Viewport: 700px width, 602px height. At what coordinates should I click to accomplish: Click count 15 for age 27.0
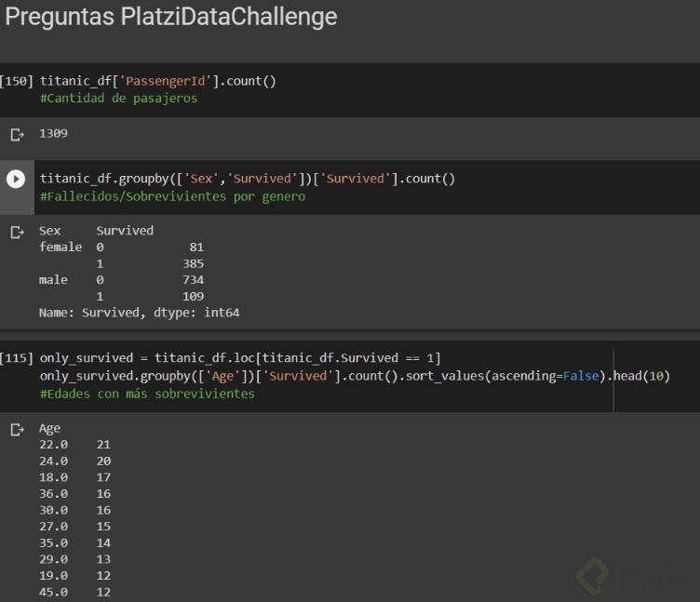[x=103, y=527]
